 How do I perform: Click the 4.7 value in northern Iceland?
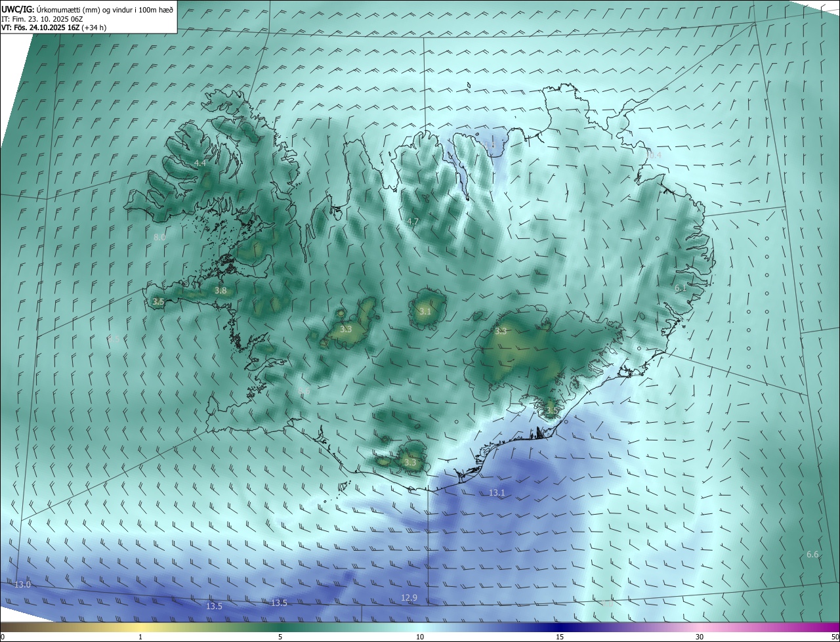[412, 222]
